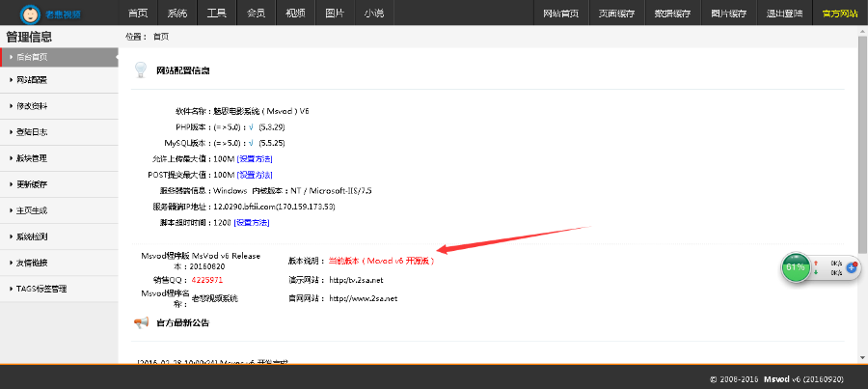
Task: Click the green 61% memory ball
Action: coord(796,266)
